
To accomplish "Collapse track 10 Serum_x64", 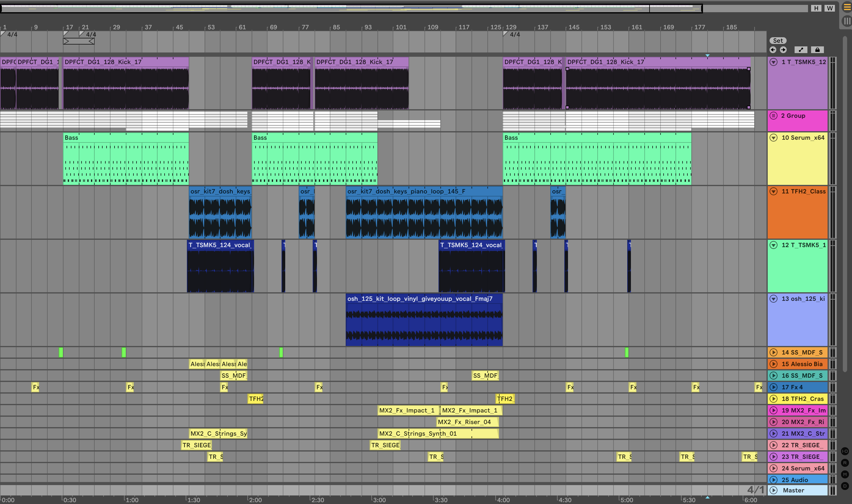I will [774, 138].
